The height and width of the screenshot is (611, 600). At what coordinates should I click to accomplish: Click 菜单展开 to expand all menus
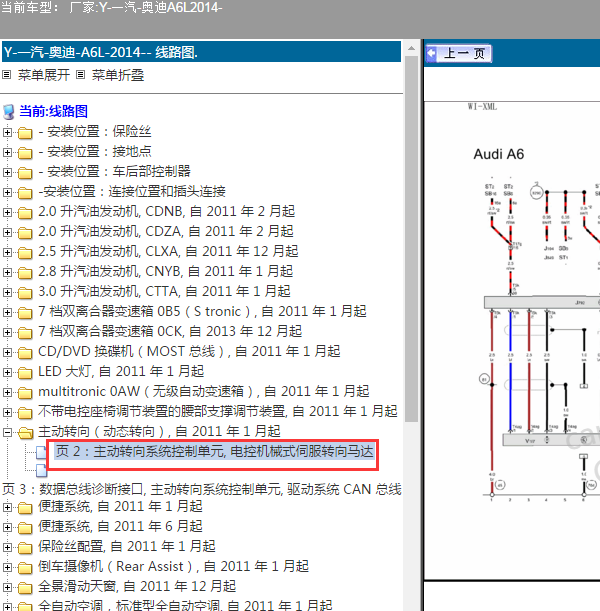pyautogui.click(x=44, y=75)
